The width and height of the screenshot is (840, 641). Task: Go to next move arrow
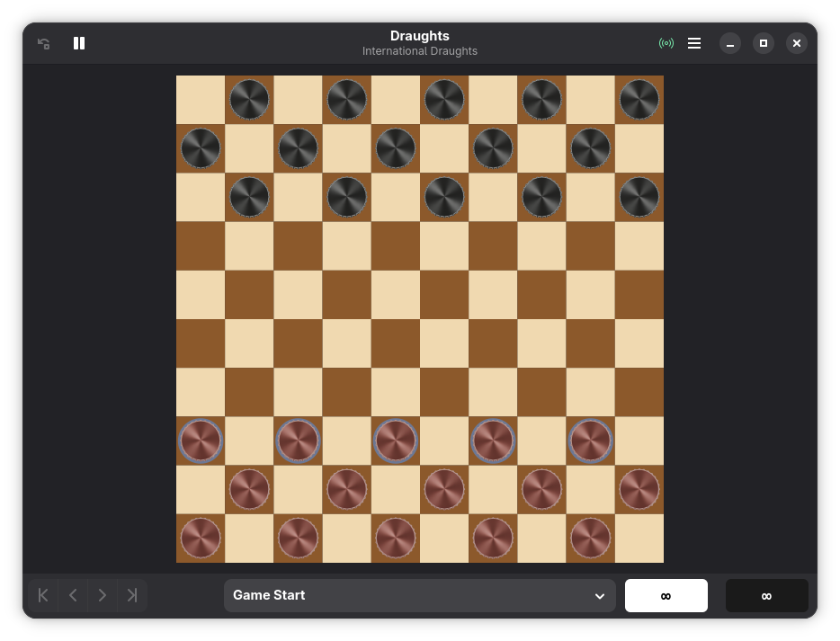pyautogui.click(x=103, y=595)
